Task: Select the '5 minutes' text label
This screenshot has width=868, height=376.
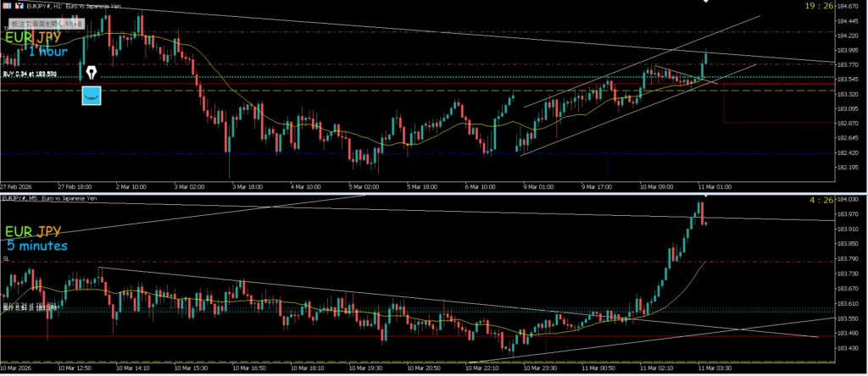Action: (37, 245)
